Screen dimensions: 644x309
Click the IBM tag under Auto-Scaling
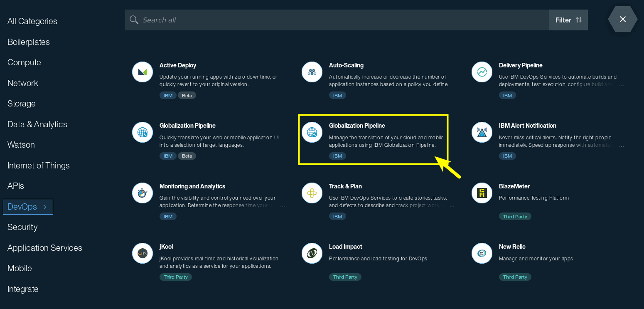tap(337, 96)
